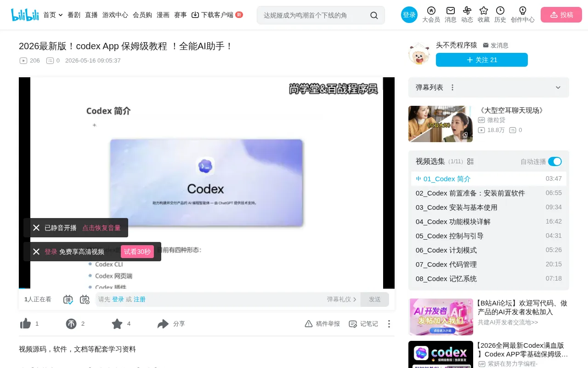Switch the 视频选集 list view mode
The height and width of the screenshot is (368, 588).
[470, 161]
